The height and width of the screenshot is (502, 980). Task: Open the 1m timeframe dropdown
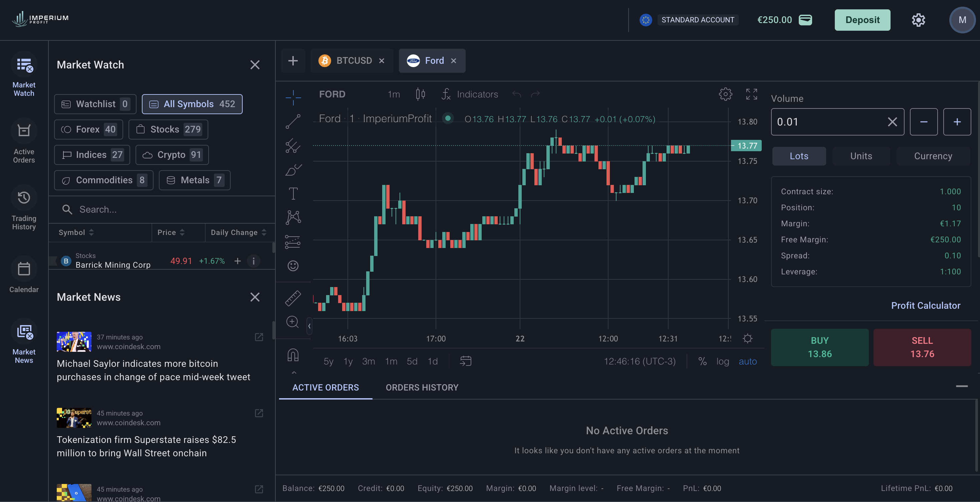394,94
